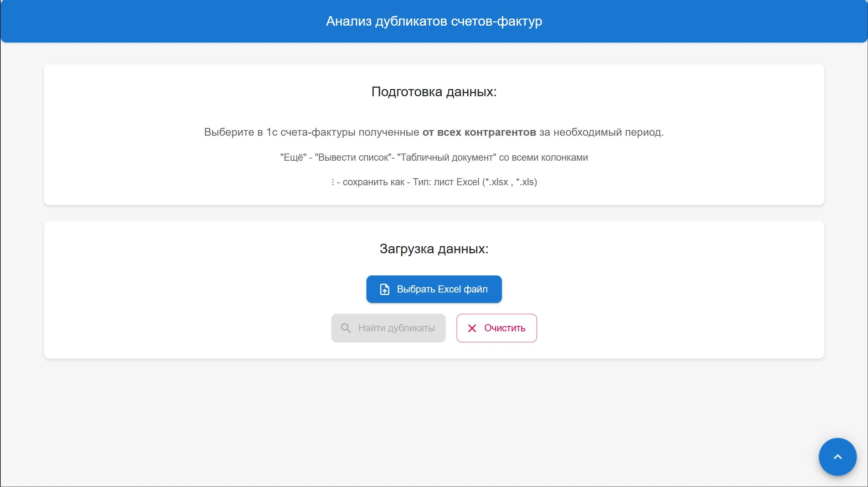Click the Загрузка данных: heading
Screen dimensions: 868x487
(434, 249)
